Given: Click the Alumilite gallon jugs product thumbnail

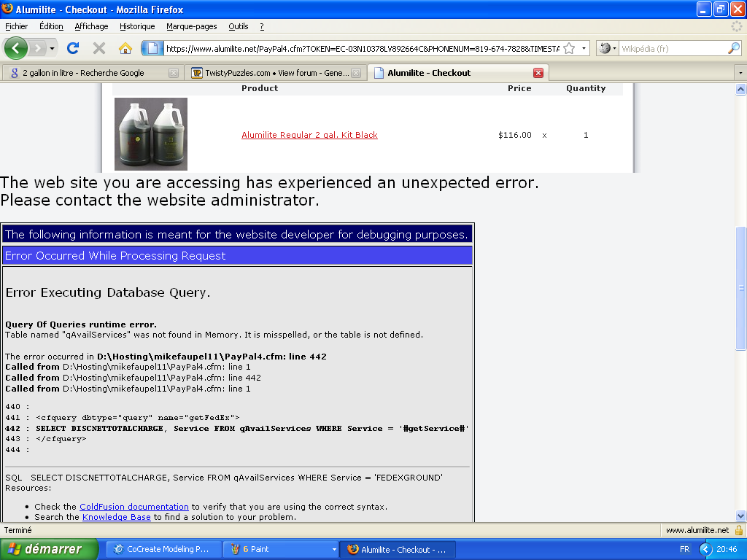Looking at the screenshot, I should pos(151,134).
